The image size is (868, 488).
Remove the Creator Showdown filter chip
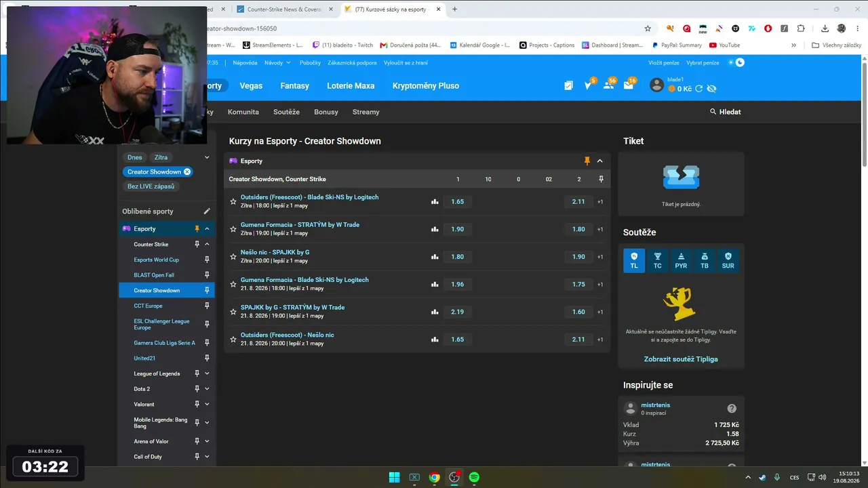187,171
